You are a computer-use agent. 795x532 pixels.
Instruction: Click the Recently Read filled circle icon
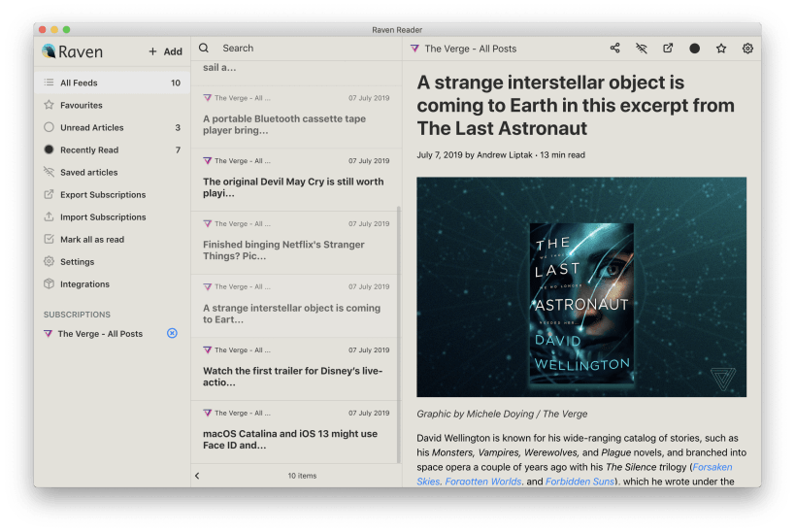point(49,150)
